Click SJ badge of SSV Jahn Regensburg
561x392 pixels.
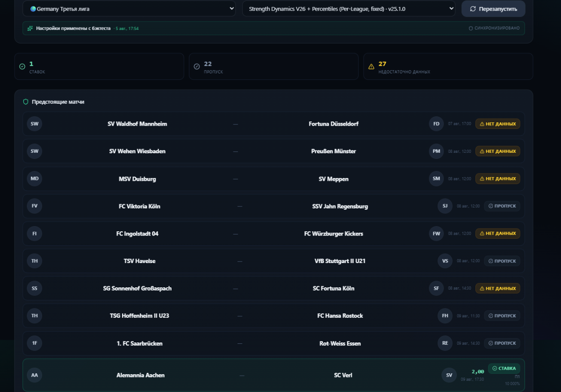tap(445, 206)
